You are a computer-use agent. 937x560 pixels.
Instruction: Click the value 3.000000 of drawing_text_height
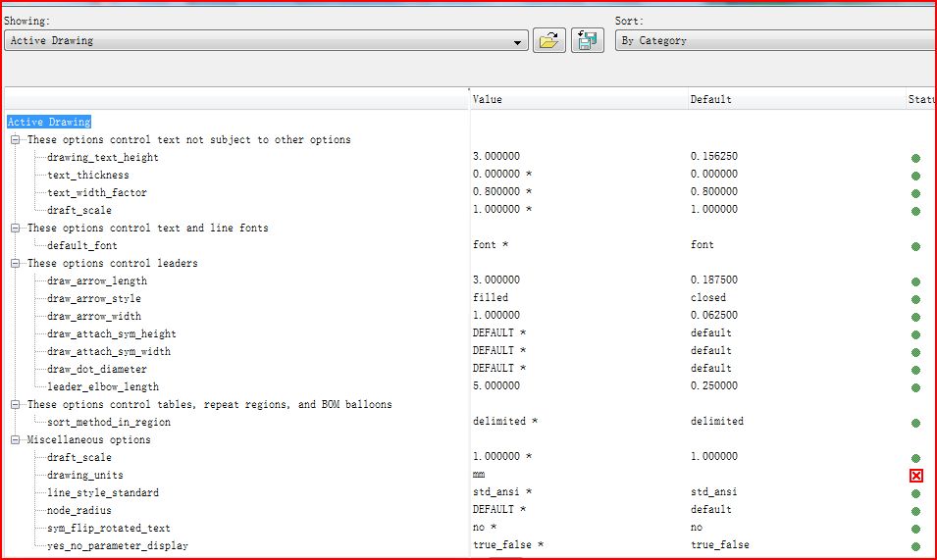point(496,156)
